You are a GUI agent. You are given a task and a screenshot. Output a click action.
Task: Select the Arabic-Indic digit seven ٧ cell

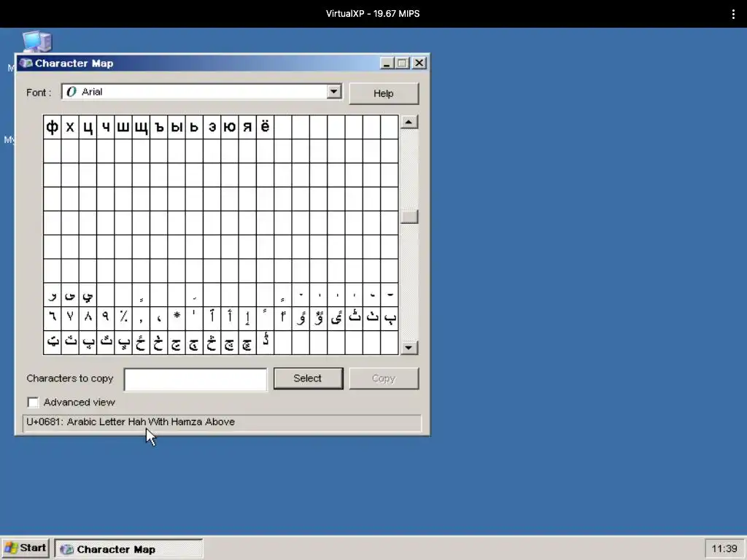[x=70, y=319]
